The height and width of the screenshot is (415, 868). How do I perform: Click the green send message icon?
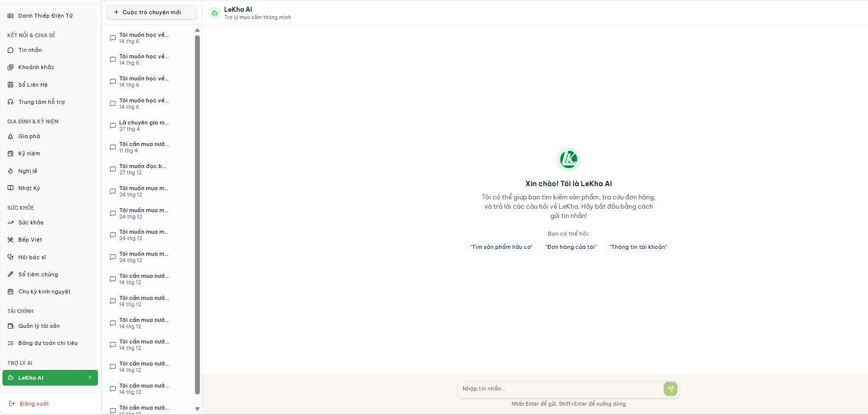[671, 389]
